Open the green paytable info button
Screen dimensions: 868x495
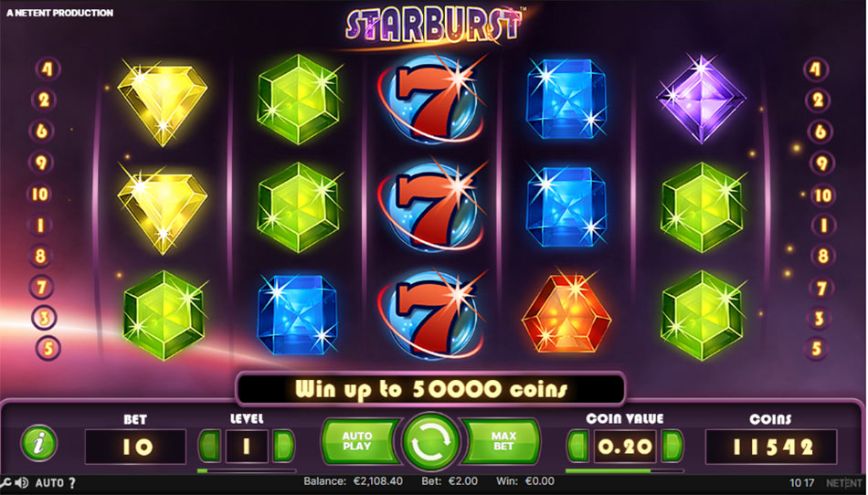(38, 443)
